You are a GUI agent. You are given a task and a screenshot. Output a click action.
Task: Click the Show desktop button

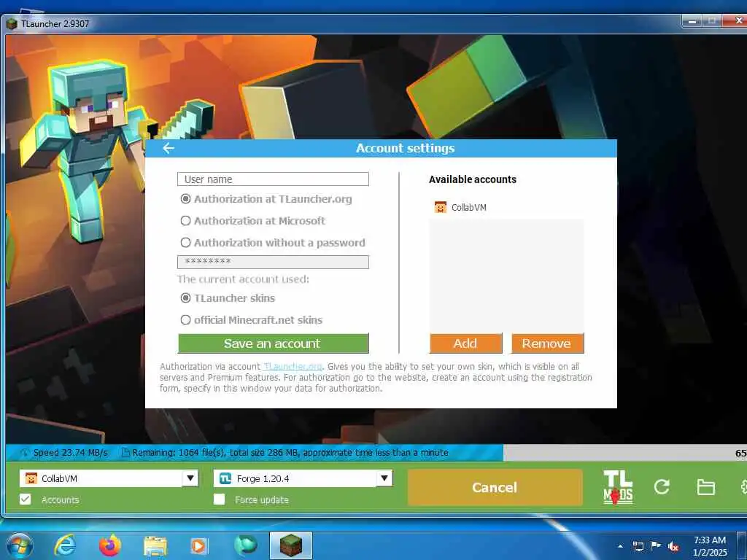[x=742, y=545]
